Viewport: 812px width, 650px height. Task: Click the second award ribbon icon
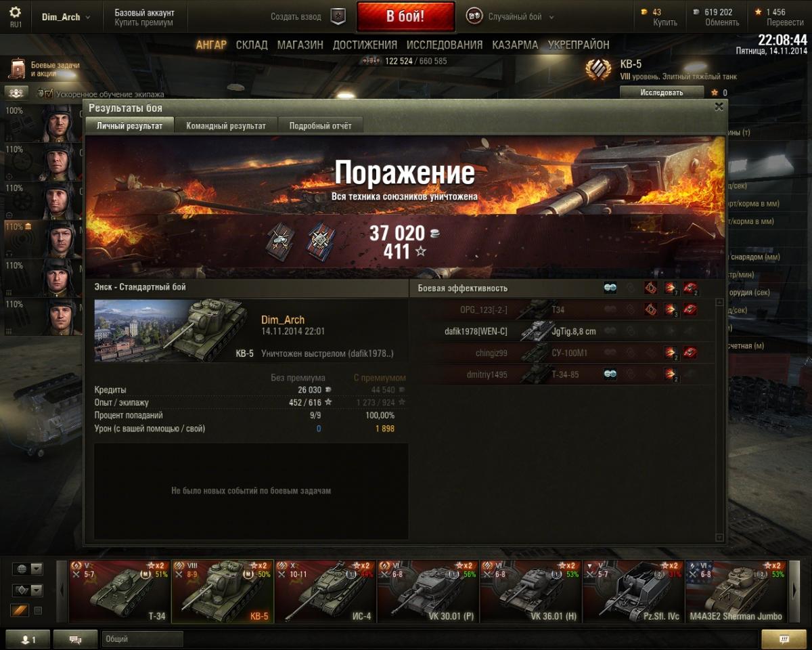pyautogui.click(x=321, y=240)
